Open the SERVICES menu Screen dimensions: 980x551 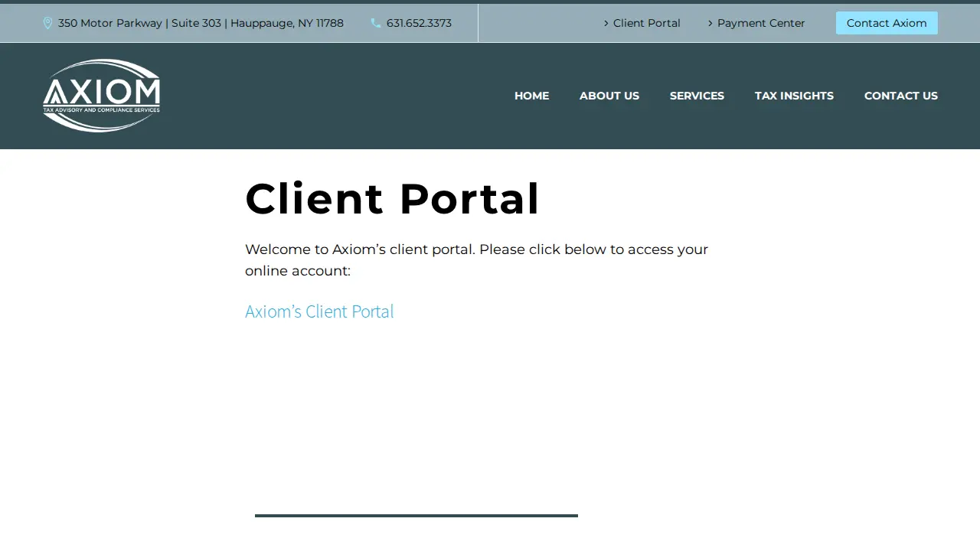coord(697,96)
